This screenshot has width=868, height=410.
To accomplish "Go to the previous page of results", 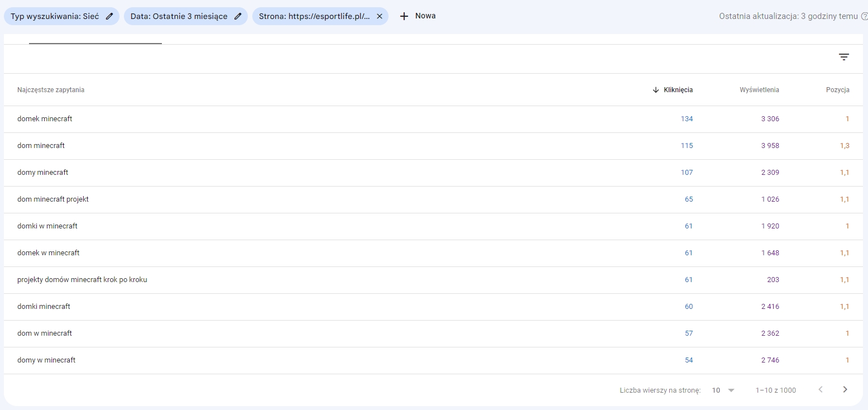I will point(821,389).
